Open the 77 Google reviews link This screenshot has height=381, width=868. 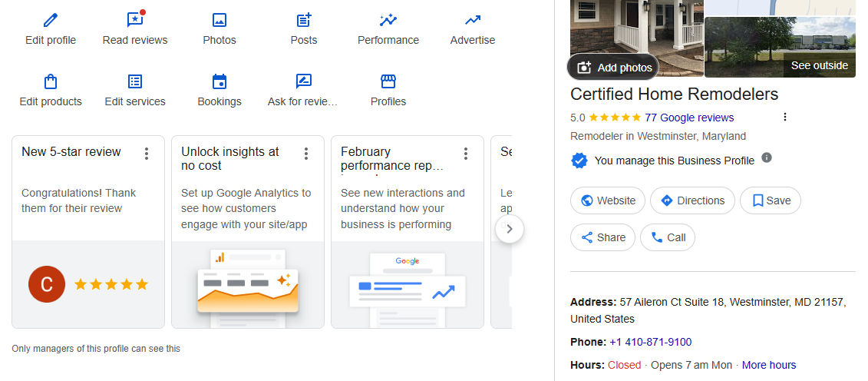tap(689, 118)
